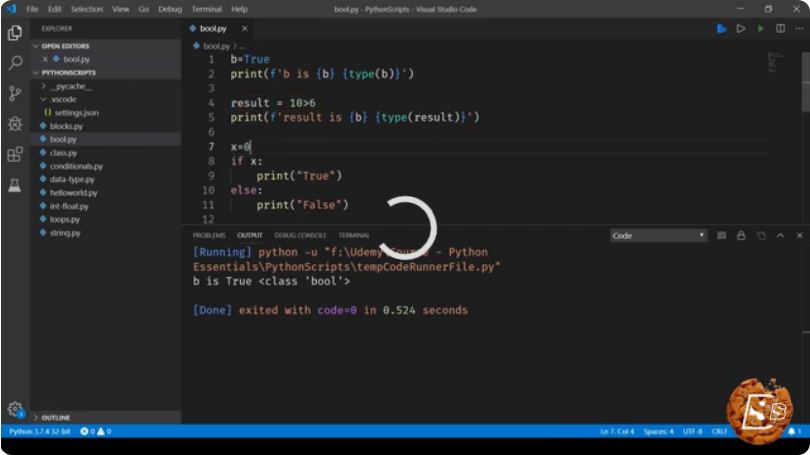Image resolution: width=810 pixels, height=455 pixels.
Task: Split the editor with split icon
Action: 780,28
